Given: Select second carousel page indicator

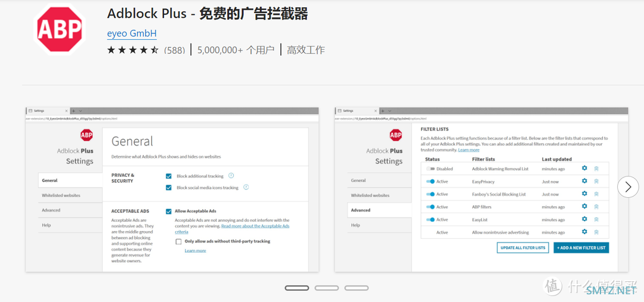Looking at the screenshot, I should (x=327, y=288).
